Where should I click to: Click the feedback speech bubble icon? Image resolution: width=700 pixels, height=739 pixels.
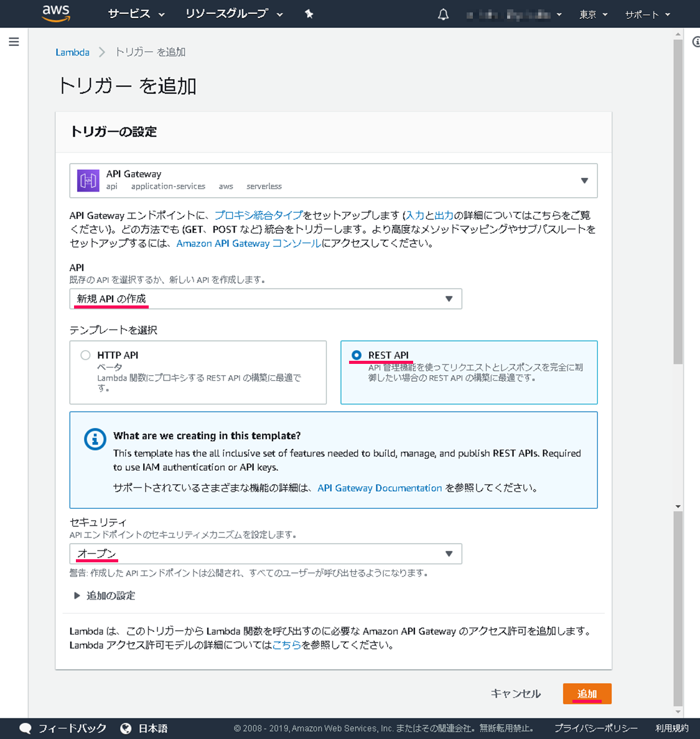click(26, 728)
